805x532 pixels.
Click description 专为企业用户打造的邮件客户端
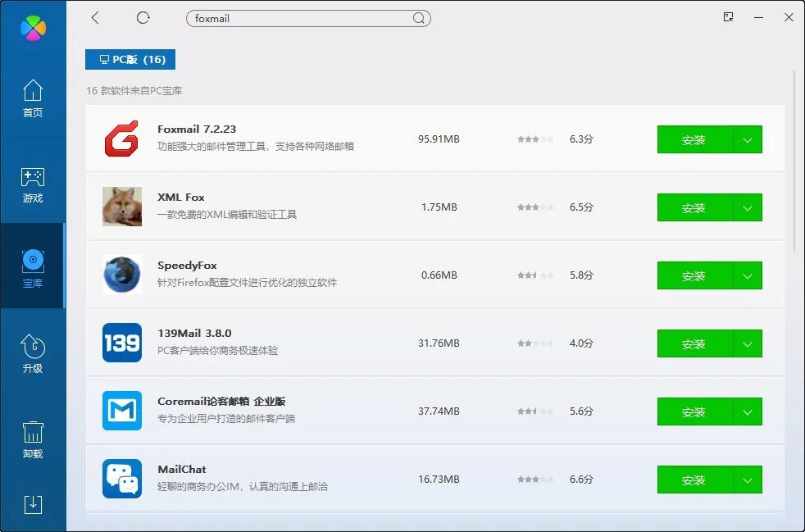pyautogui.click(x=226, y=419)
